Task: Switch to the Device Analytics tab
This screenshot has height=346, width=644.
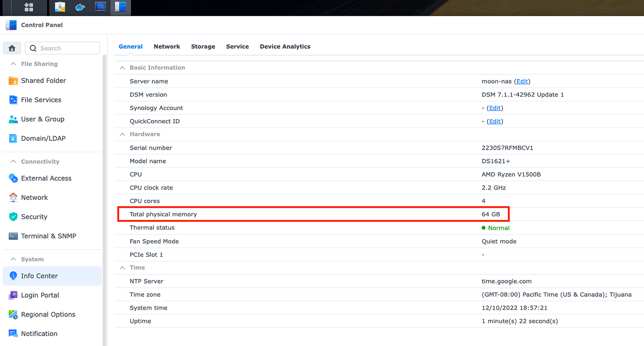Action: click(x=285, y=46)
